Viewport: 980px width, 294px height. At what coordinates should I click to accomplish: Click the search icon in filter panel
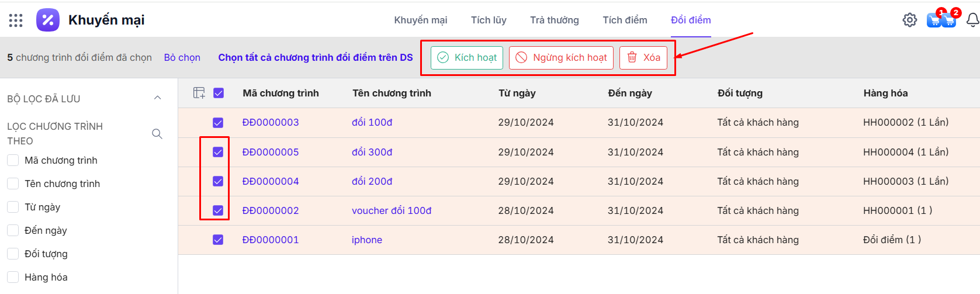(157, 134)
